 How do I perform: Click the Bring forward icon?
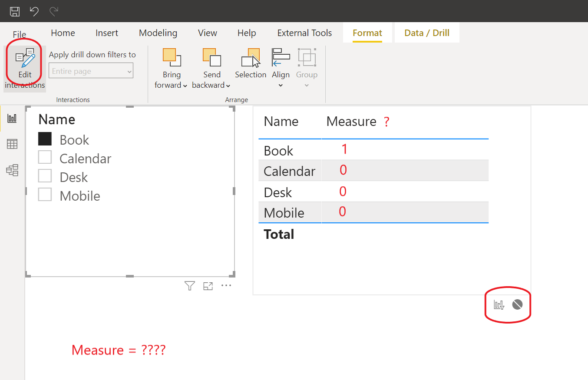172,58
